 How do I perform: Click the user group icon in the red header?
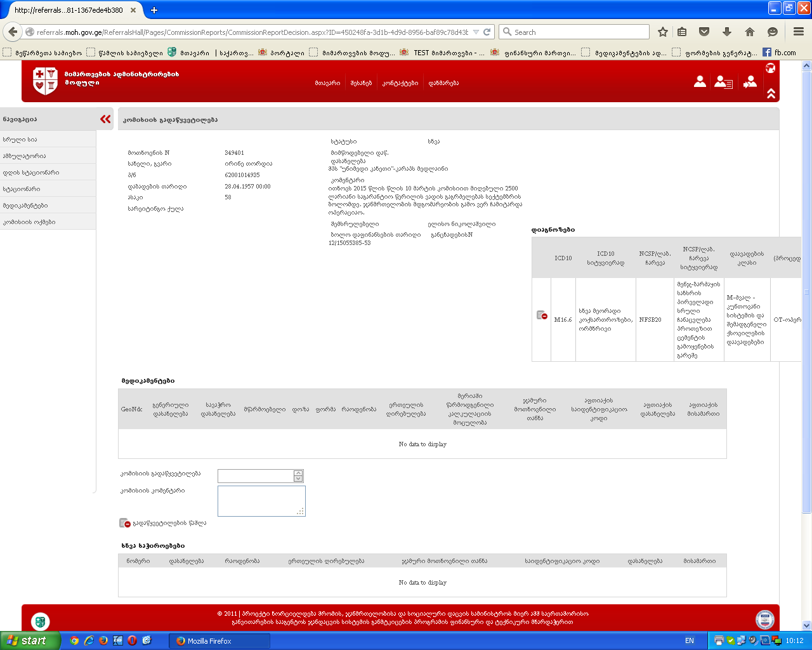tap(750, 82)
